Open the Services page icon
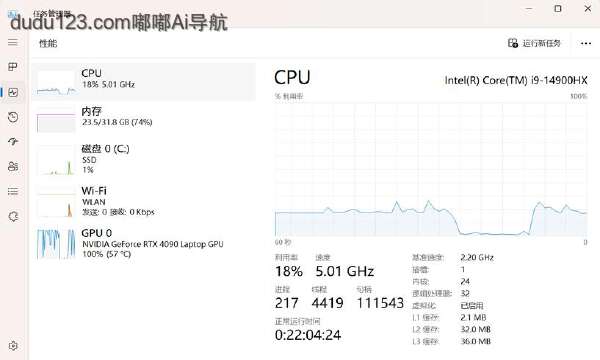 point(13,217)
